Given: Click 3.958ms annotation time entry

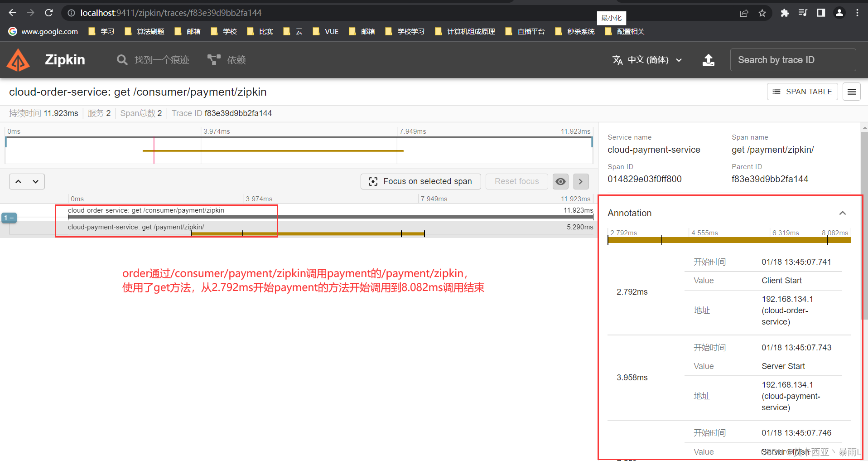Looking at the screenshot, I should tap(632, 378).
